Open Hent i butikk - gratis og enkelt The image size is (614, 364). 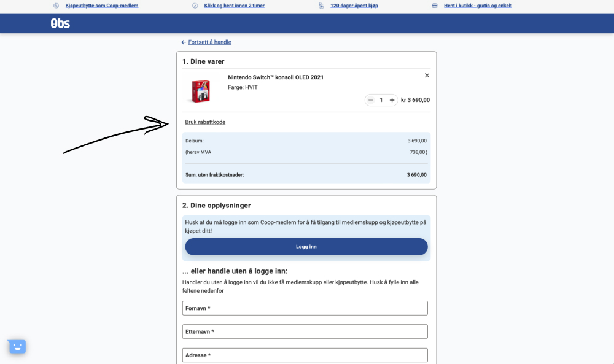coord(478,6)
